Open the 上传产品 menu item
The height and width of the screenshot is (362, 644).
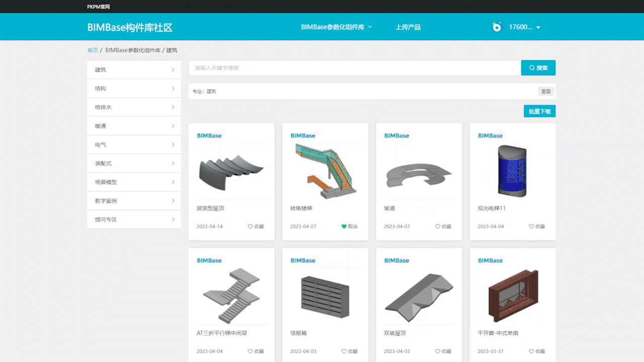click(x=408, y=27)
